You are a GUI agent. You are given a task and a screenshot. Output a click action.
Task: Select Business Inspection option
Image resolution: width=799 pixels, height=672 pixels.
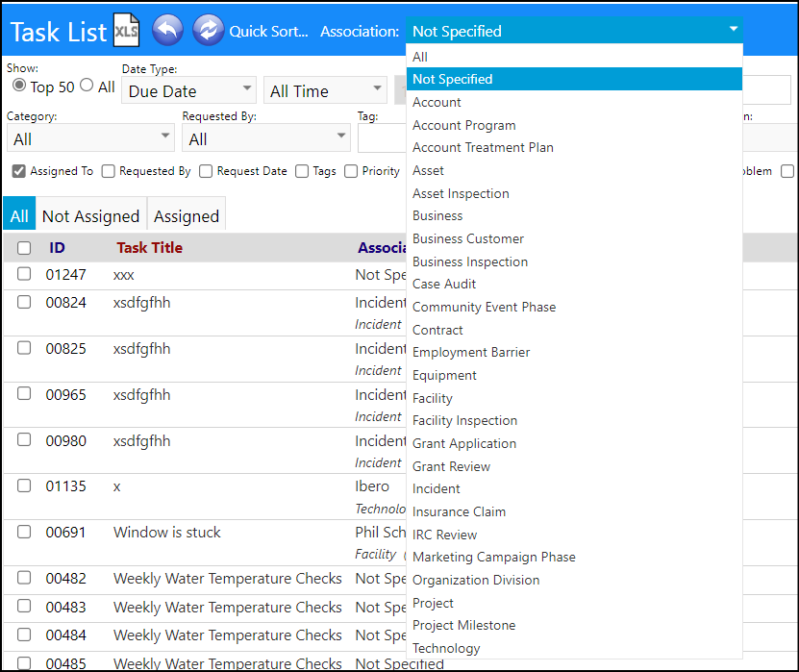pyautogui.click(x=574, y=261)
